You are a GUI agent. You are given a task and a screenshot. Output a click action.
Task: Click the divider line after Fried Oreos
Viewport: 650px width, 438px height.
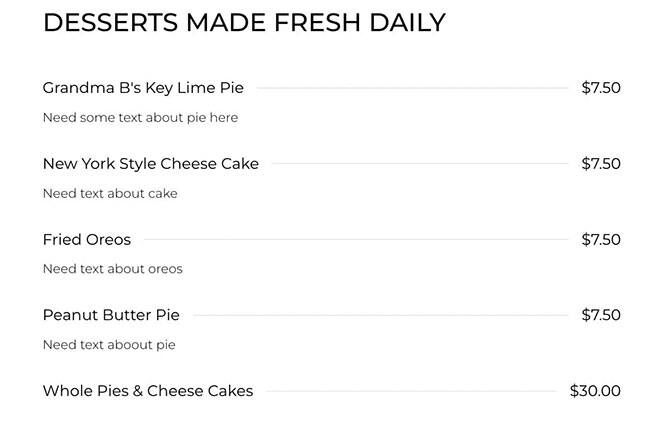pos(356,240)
